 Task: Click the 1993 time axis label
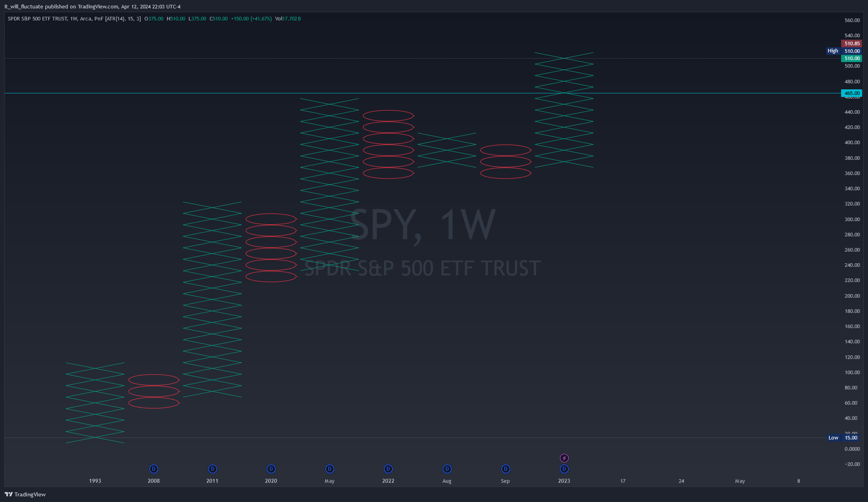click(x=95, y=481)
